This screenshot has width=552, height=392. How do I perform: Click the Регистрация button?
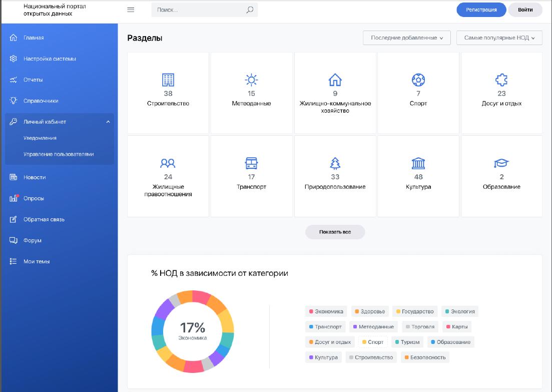click(481, 10)
